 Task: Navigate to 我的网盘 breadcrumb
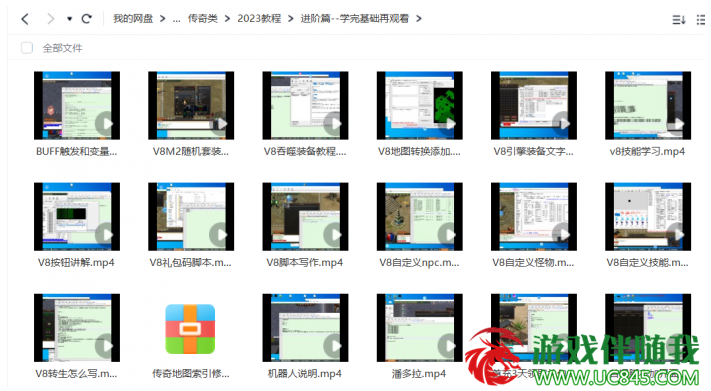coord(133,19)
